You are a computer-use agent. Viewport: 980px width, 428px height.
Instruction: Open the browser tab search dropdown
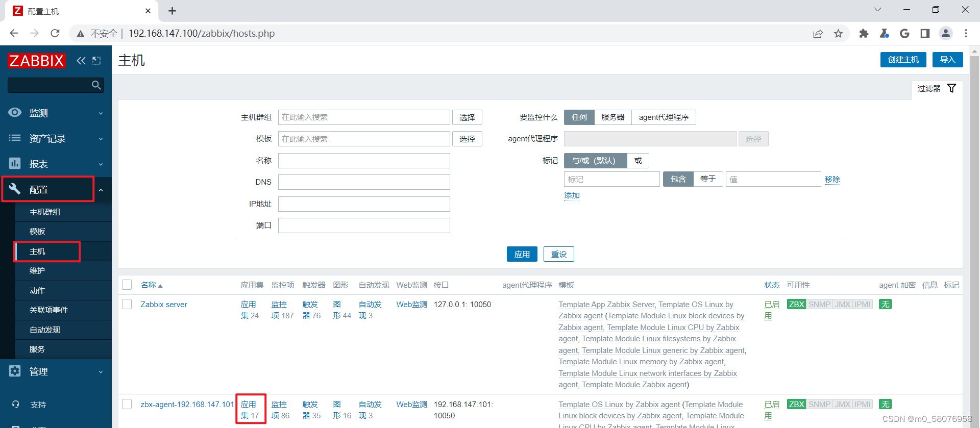pos(877,10)
